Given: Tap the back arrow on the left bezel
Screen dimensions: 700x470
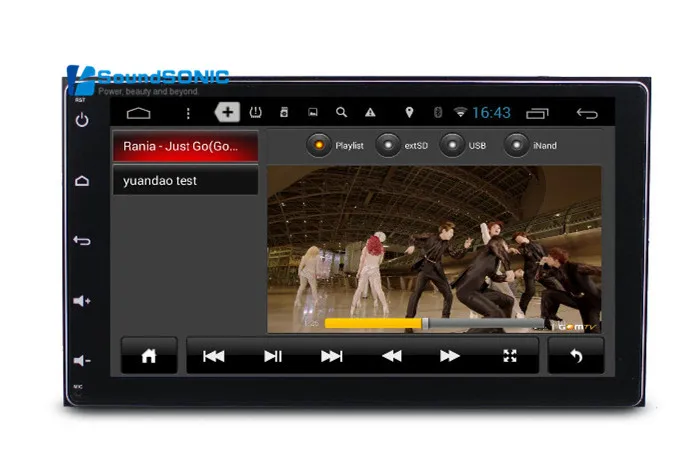Looking at the screenshot, I should 82,241.
